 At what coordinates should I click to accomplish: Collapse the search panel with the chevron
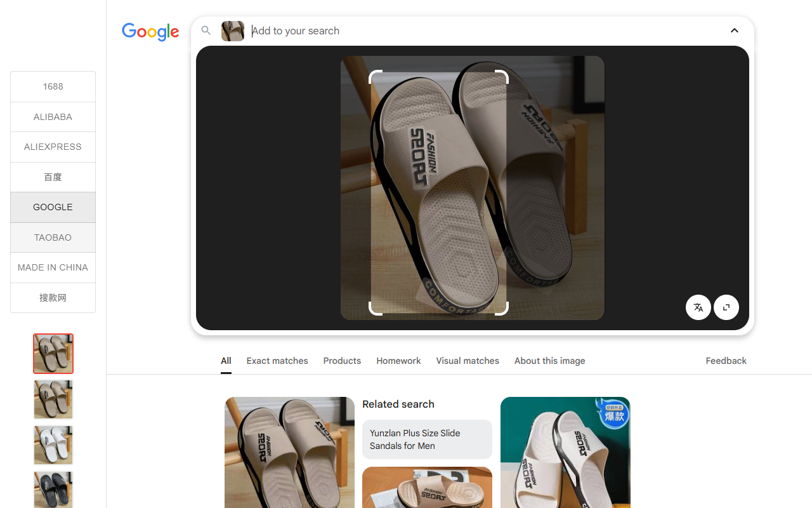coord(734,30)
